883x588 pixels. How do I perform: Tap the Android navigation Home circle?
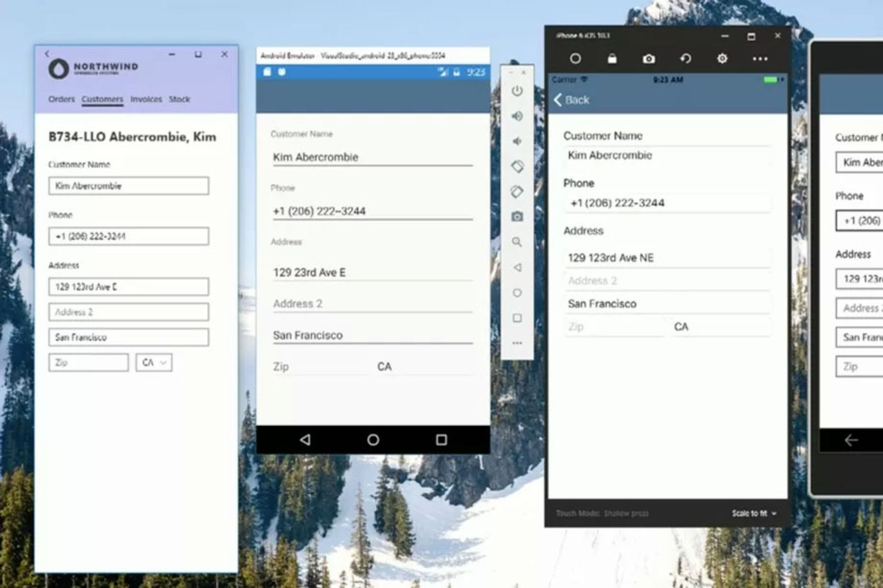[373, 439]
